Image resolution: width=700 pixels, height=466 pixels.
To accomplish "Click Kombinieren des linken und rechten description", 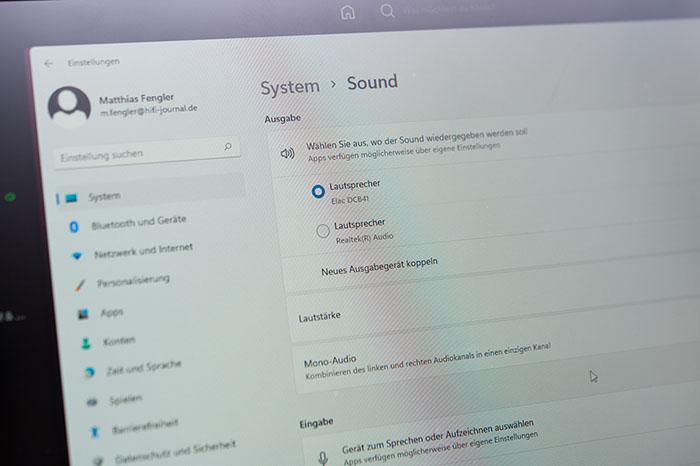I will point(428,361).
